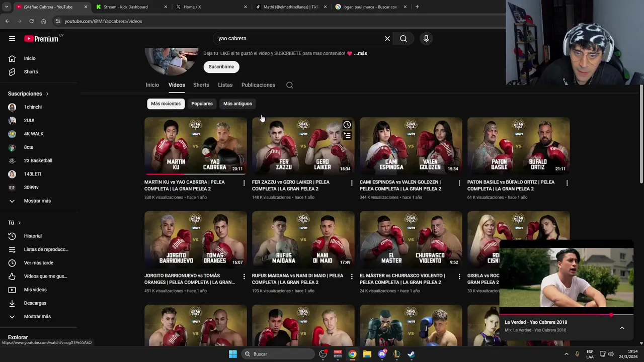Viewport: 644px width, 362px height.
Task: Open options menu for Rufus Maidana vs Nani Di Maio
Action: [x=352, y=277]
